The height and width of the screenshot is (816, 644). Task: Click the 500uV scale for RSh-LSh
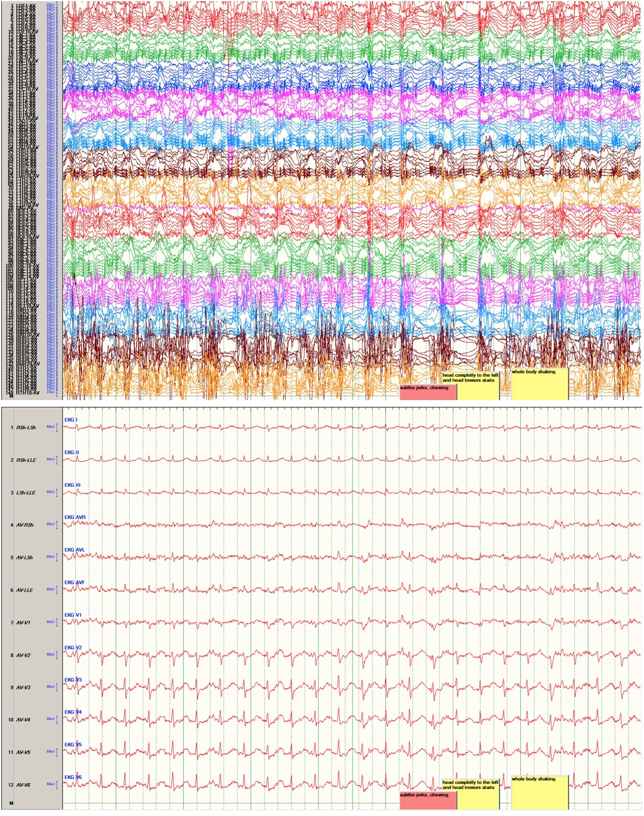tap(50, 427)
